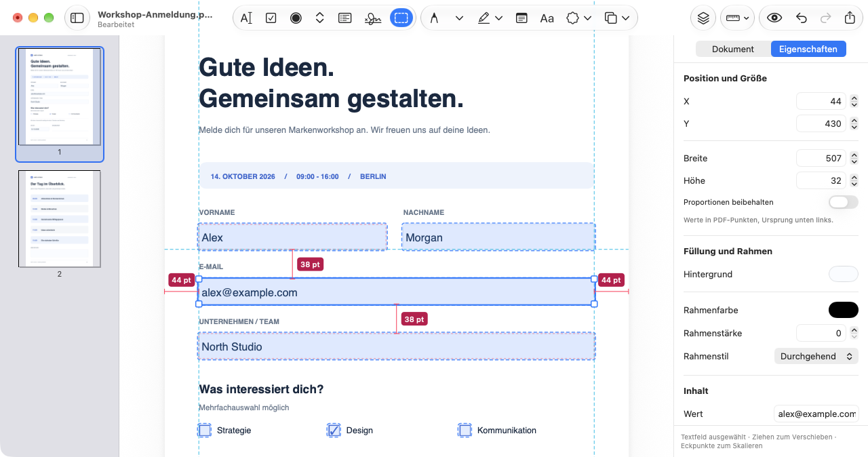Check the Strategie checkbox
The height and width of the screenshot is (457, 868).
[x=205, y=430]
